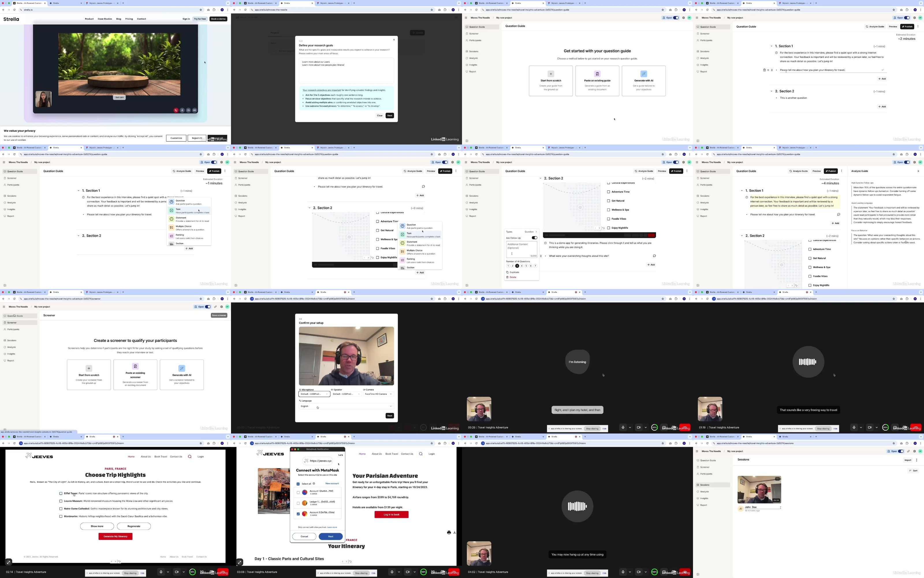The width and height of the screenshot is (924, 578).
Task: Open mic options chevron in the 00:26 call
Action: point(630,427)
